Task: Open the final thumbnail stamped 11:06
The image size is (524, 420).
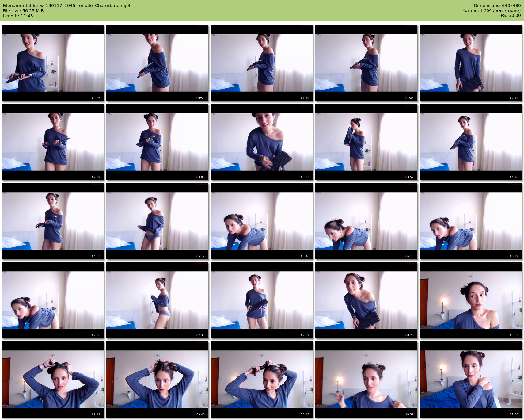Action: point(471,379)
